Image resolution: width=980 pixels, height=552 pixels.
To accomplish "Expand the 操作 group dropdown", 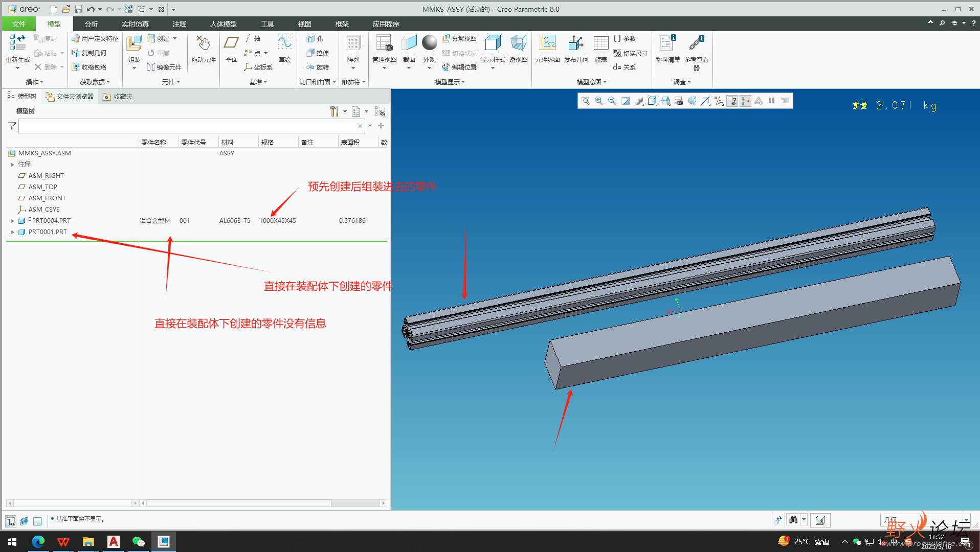I will [35, 82].
